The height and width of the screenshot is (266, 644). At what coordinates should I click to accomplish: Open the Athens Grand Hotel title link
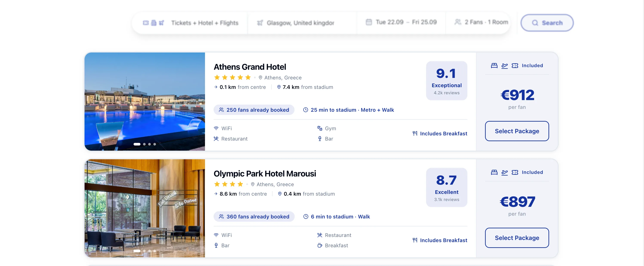tap(250, 67)
